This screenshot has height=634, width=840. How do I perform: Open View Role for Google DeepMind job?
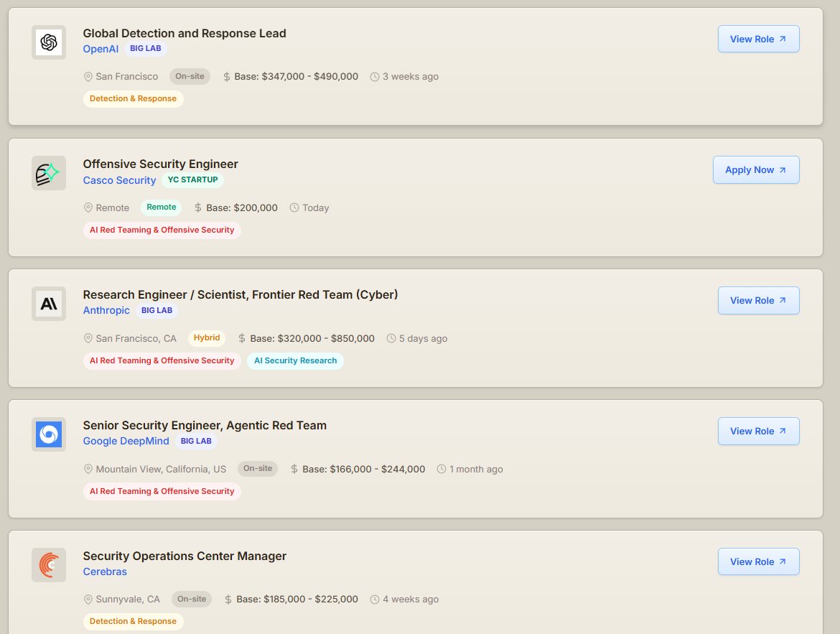pyautogui.click(x=759, y=432)
